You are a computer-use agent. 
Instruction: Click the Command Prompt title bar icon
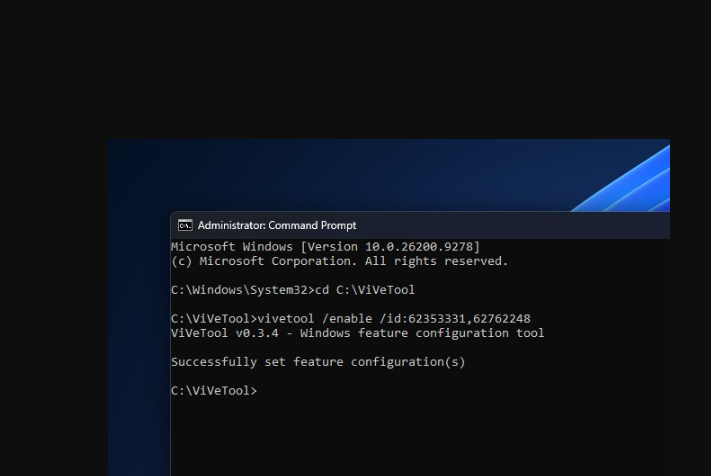tap(185, 225)
